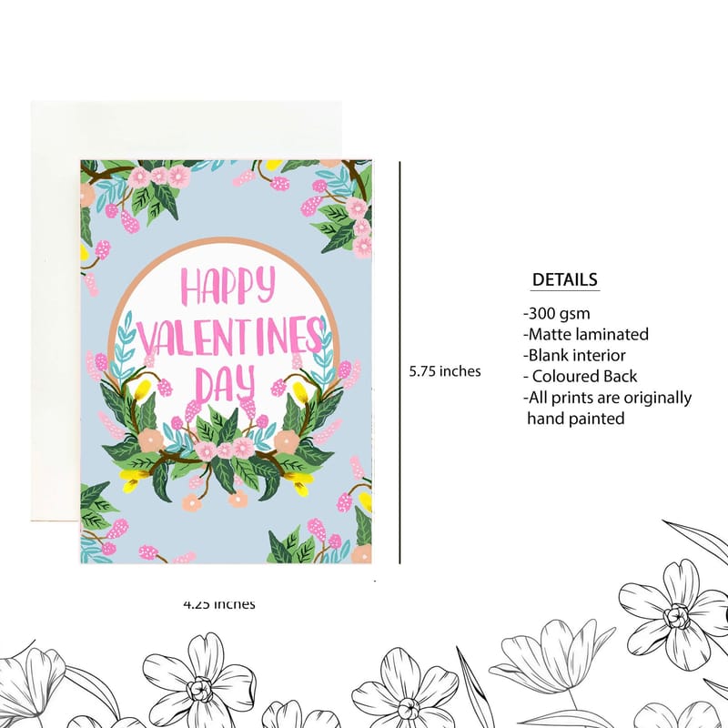Viewport: 728px width, 728px height.
Task: Click the pink 'HAPPY' lettering on card
Action: pyautogui.click(x=228, y=286)
